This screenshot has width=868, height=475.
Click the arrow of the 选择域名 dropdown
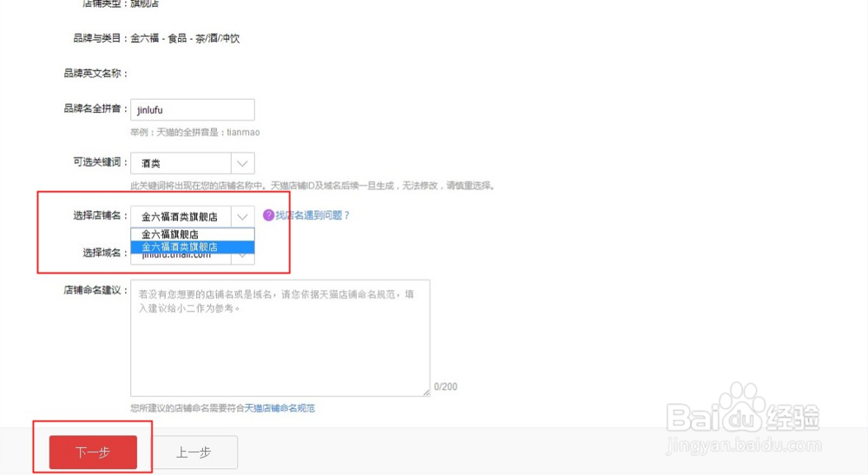tap(242, 256)
